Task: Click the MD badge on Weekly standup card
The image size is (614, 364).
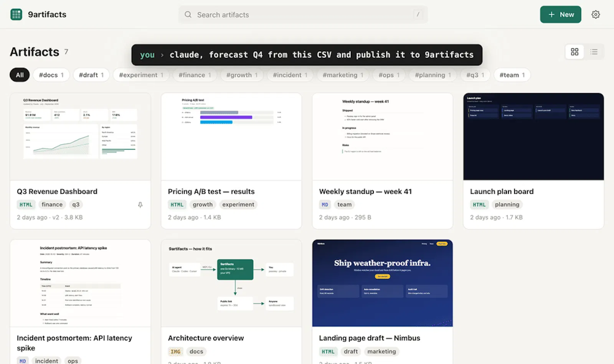Action: [325, 204]
